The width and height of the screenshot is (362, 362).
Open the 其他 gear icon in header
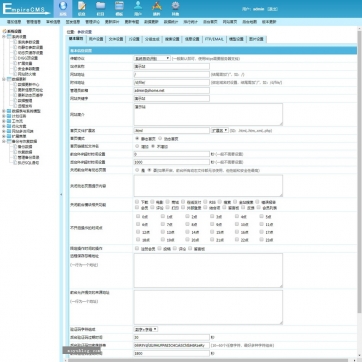176,8
